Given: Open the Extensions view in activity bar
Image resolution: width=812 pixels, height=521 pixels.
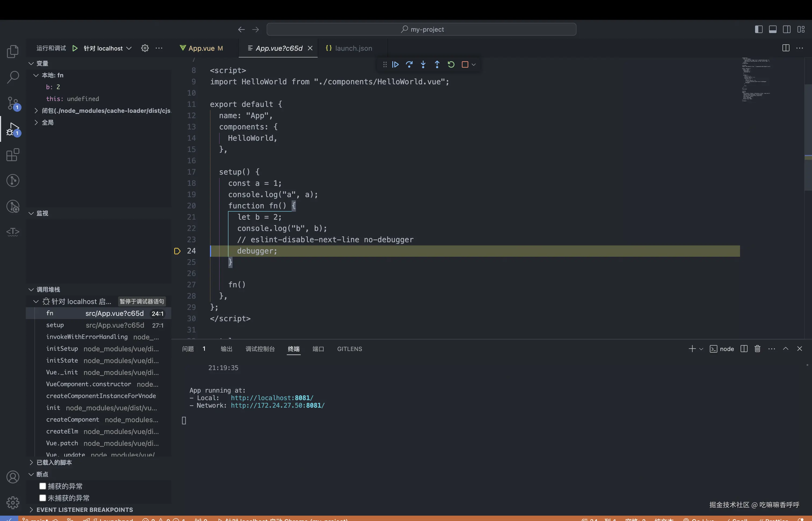Looking at the screenshot, I should coord(13,155).
